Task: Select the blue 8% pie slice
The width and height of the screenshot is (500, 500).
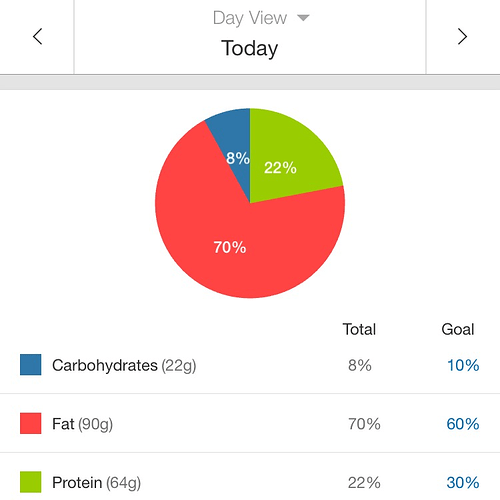Action: pyautogui.click(x=235, y=145)
